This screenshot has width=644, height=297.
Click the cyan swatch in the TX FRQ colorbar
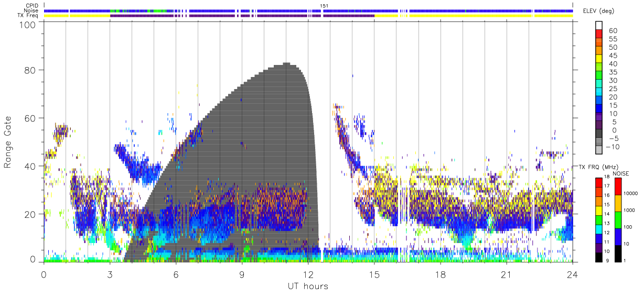tap(598, 229)
